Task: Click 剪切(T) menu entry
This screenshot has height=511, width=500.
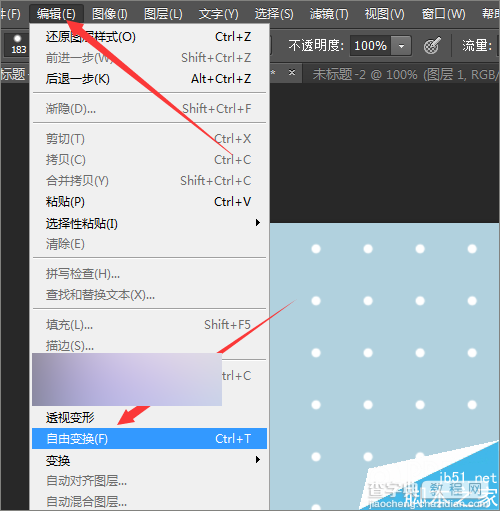Action: 149,139
